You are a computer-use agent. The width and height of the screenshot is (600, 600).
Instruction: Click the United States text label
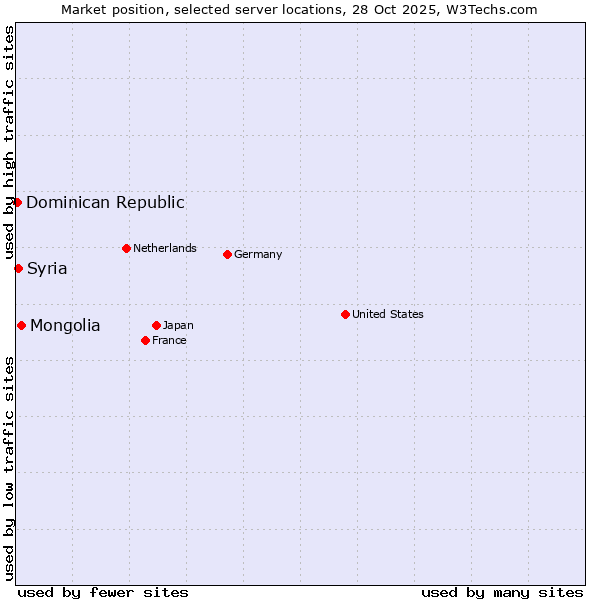coord(387,314)
